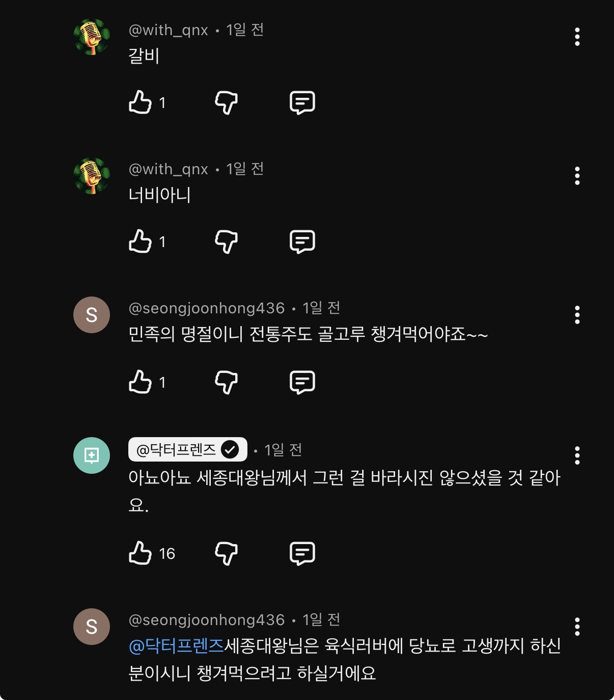Open more options for the '갈비' comment
Image resolution: width=614 pixels, height=700 pixels.
(577, 37)
